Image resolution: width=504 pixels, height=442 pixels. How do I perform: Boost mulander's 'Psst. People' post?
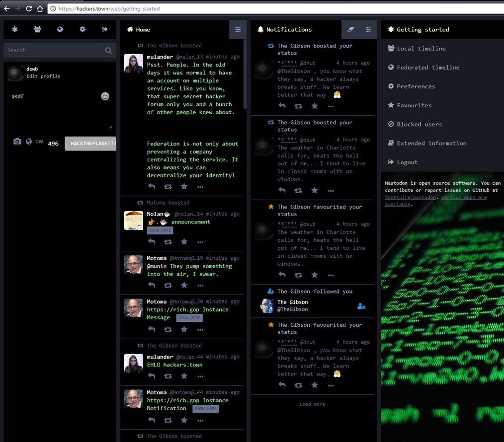(168, 187)
